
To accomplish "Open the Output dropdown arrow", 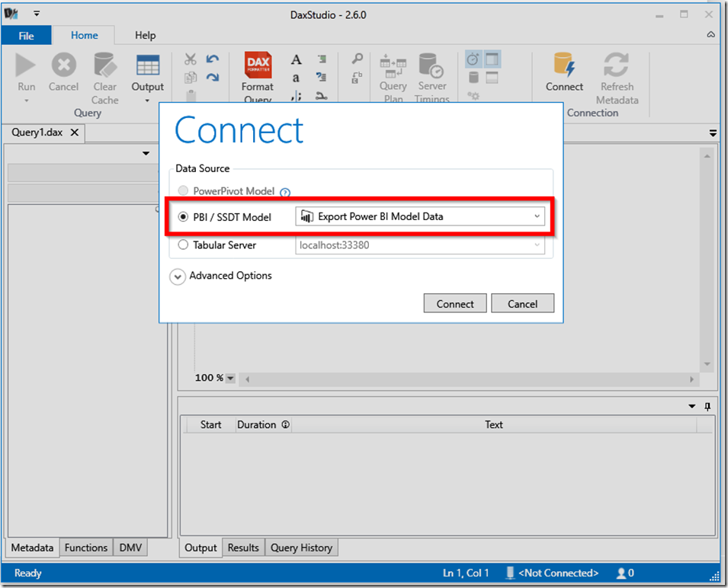I will coord(147,101).
